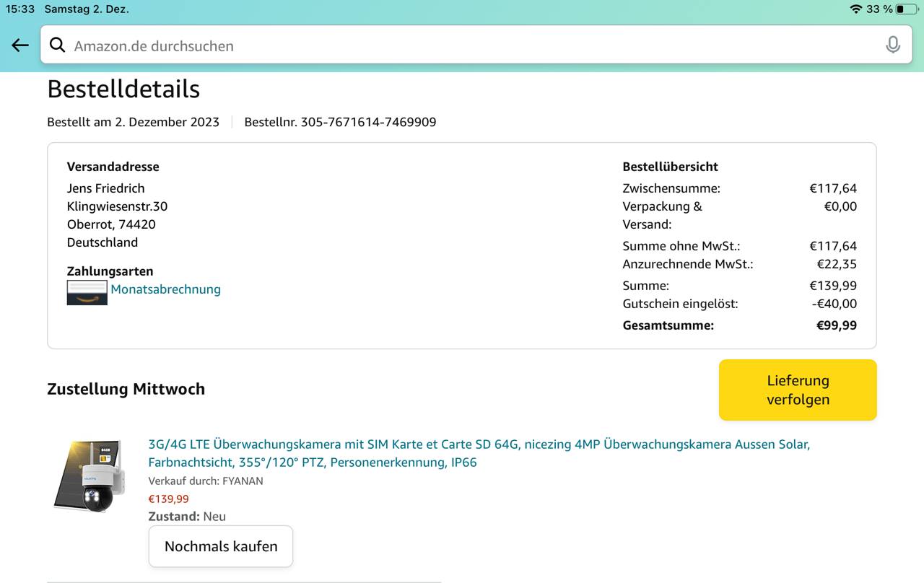Tap the Zustellung Mittwoch heading

[x=126, y=389]
